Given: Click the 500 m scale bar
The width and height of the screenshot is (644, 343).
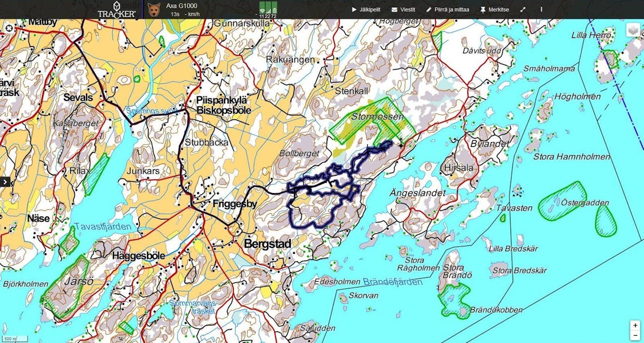Looking at the screenshot, I should pyautogui.click(x=8, y=339).
